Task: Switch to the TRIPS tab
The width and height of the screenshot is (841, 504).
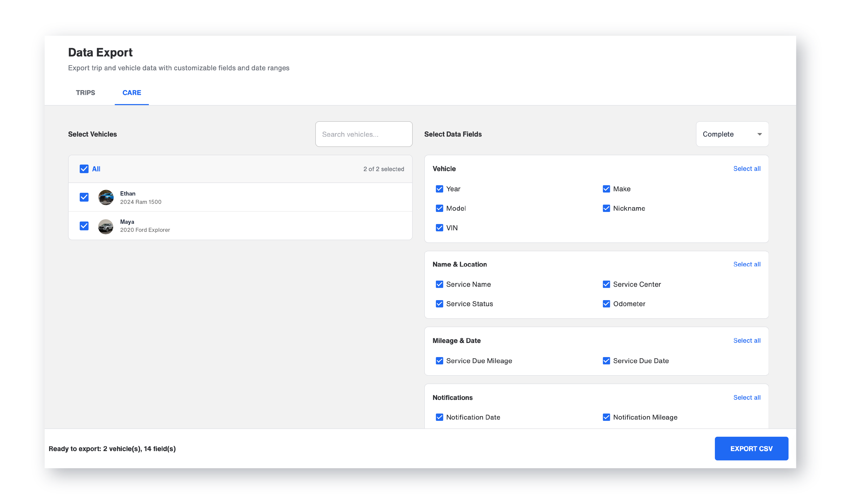Action: tap(85, 93)
